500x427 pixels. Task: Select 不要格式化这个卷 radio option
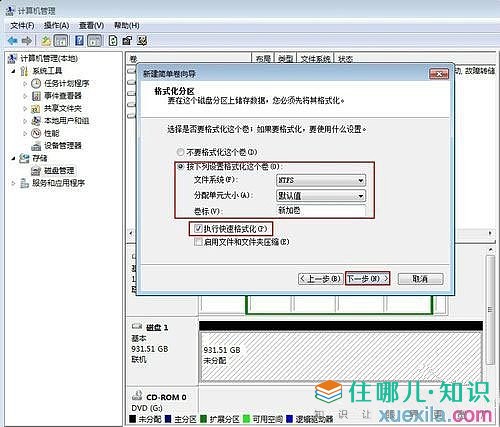[x=180, y=152]
